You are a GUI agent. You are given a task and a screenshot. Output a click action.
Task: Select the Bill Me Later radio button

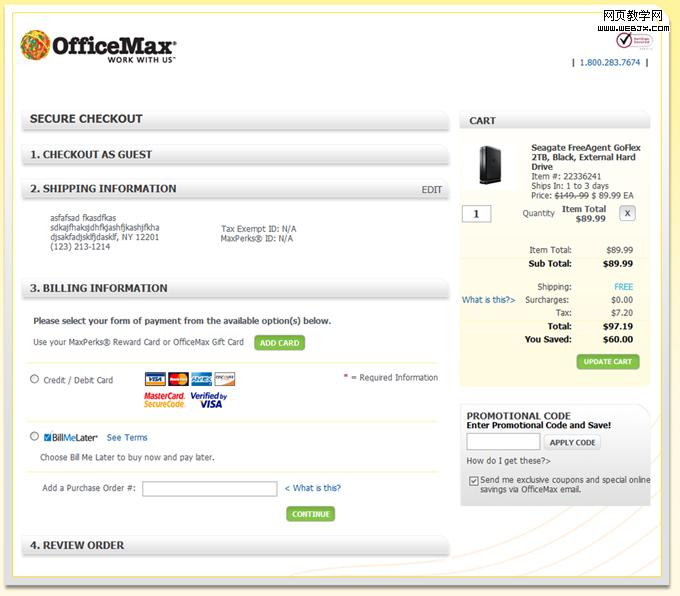coord(35,436)
